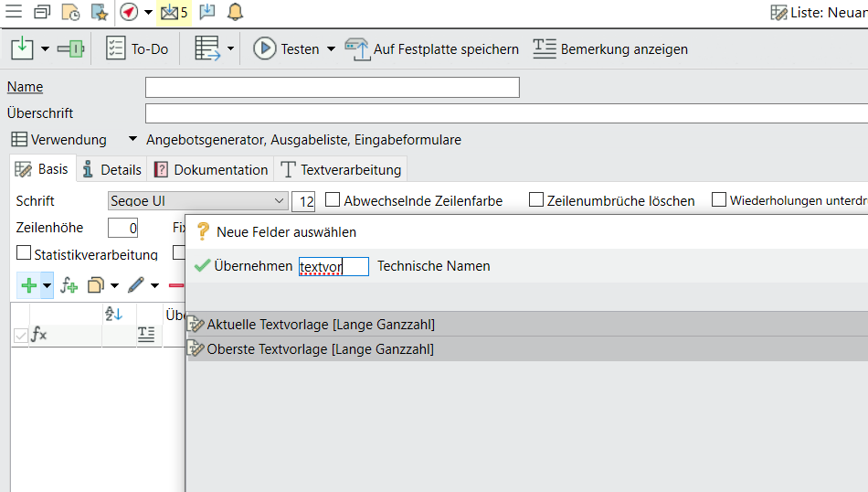Check the Statistikverarbeitung option
Screen dimensions: 868x492
[24, 253]
